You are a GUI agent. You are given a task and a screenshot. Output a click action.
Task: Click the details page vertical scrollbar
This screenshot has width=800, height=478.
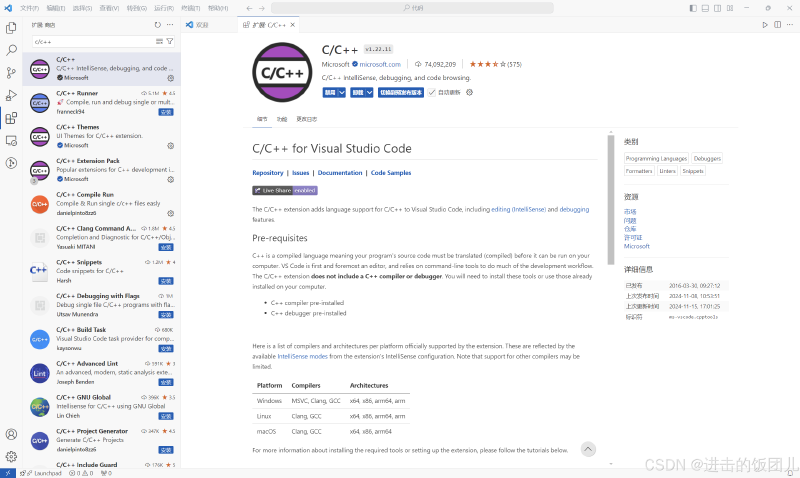click(611, 200)
